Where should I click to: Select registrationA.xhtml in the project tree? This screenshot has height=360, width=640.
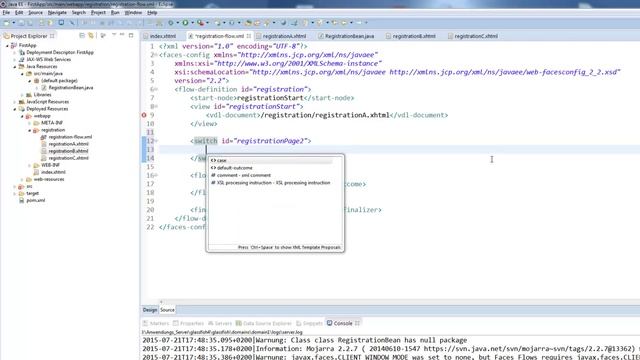pos(68,144)
